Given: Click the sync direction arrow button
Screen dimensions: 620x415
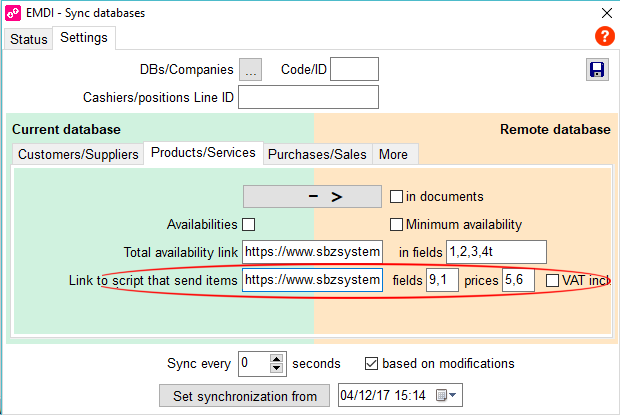Looking at the screenshot, I should click(x=312, y=196).
